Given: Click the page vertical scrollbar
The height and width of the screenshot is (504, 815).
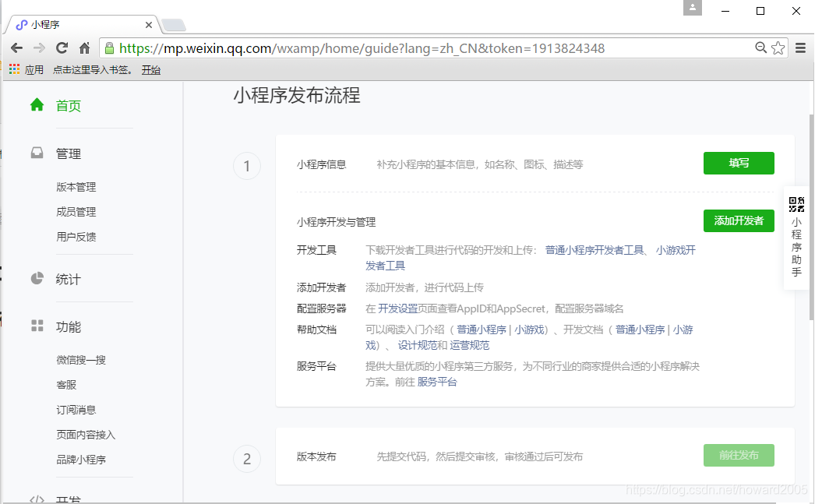Looking at the screenshot, I should [x=811, y=218].
